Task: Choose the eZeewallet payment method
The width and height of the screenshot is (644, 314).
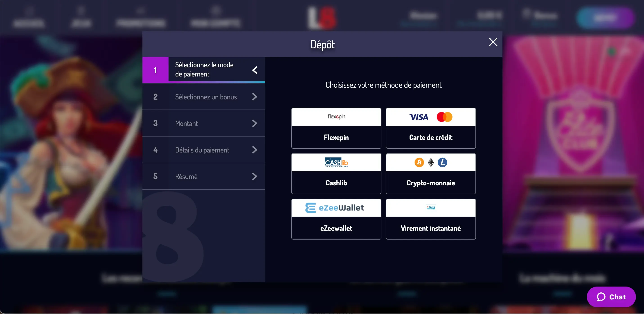Action: [x=336, y=219]
